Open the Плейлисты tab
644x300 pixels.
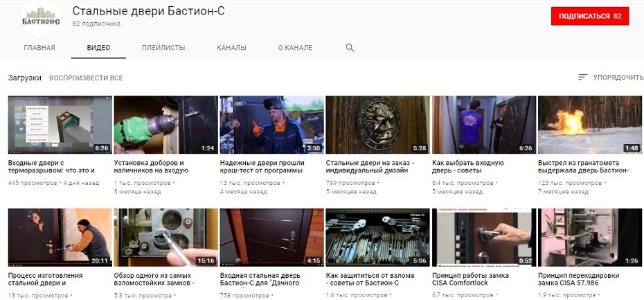pyautogui.click(x=163, y=48)
